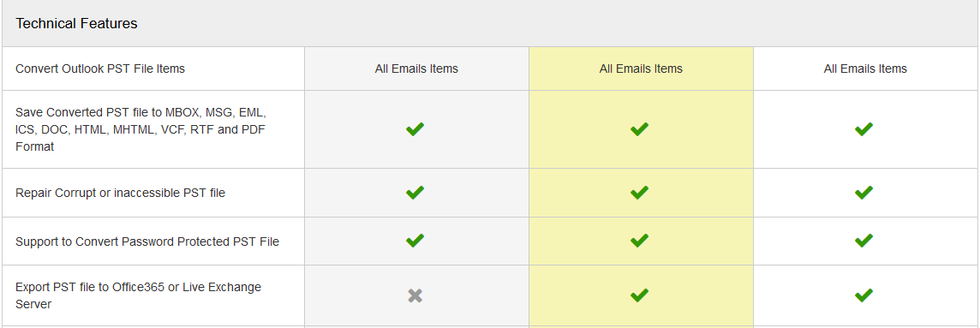Click All Emails Items in highlighted column
Screen dimensions: 980x328
pos(641,69)
